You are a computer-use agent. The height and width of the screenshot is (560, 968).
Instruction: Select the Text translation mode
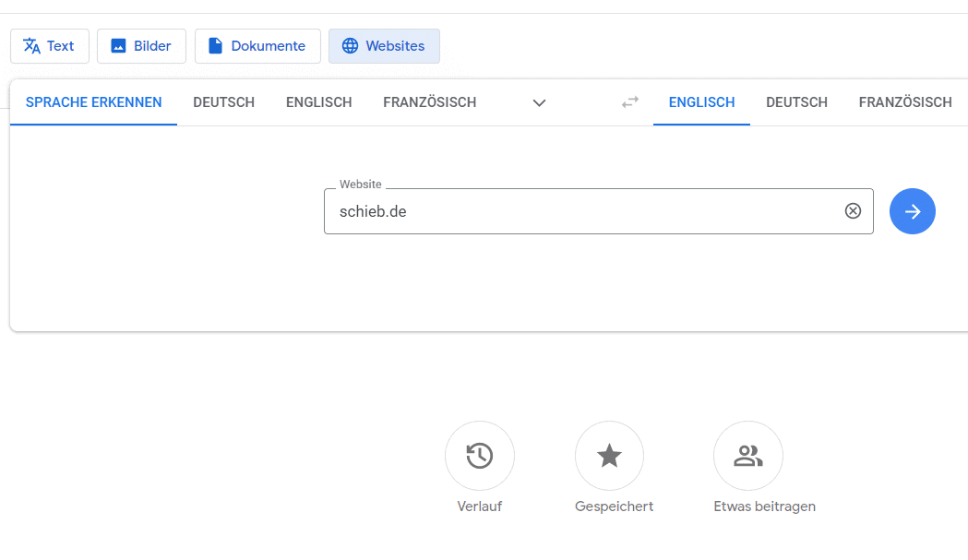point(50,46)
